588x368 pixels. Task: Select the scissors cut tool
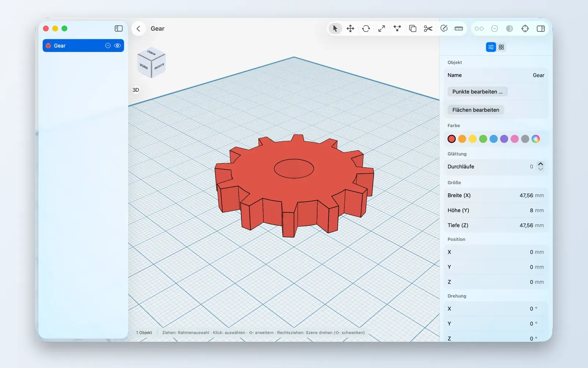point(428,28)
